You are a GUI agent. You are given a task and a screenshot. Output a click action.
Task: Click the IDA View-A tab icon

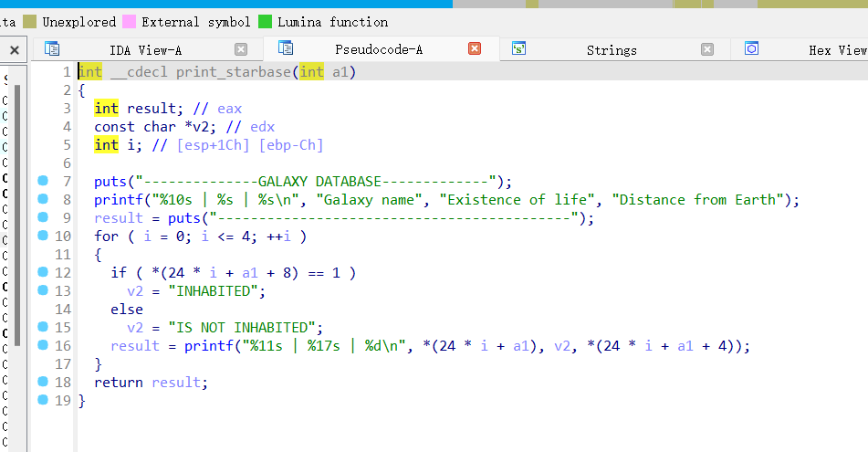coord(52,48)
